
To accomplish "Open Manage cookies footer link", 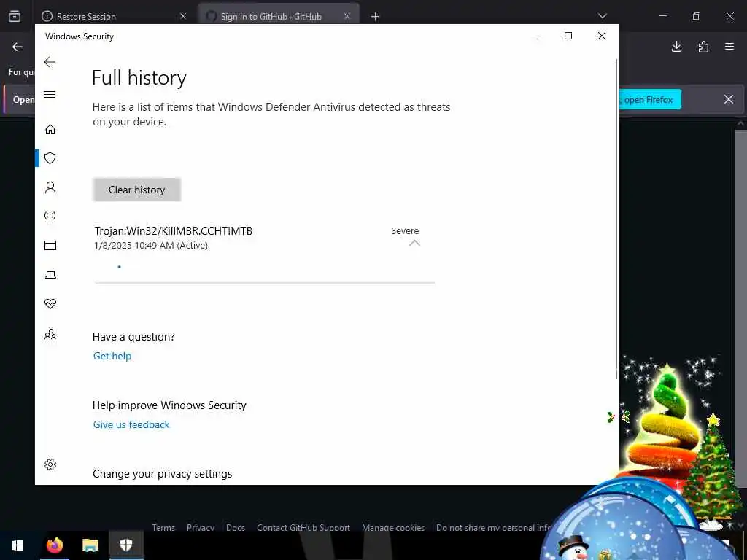I will (x=393, y=528).
